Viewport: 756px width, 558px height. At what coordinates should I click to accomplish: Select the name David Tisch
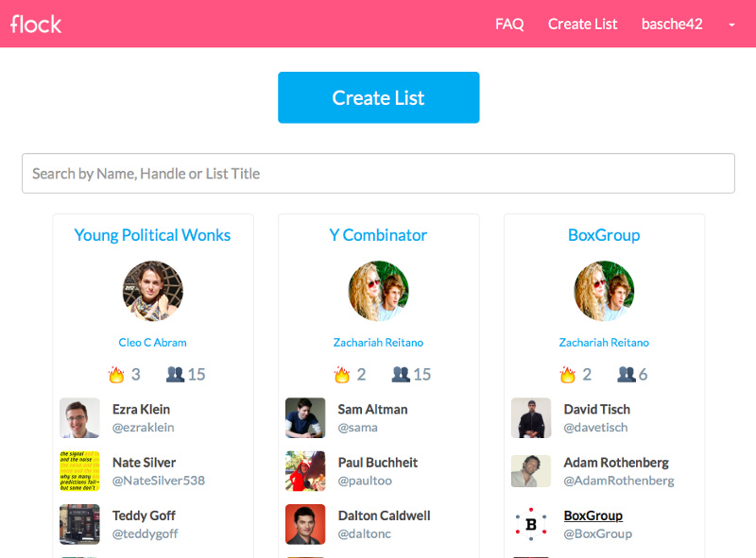597,409
